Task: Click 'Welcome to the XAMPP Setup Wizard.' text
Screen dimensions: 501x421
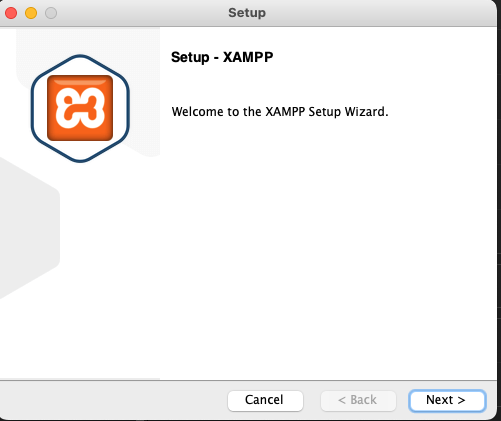Action: pyautogui.click(x=280, y=112)
